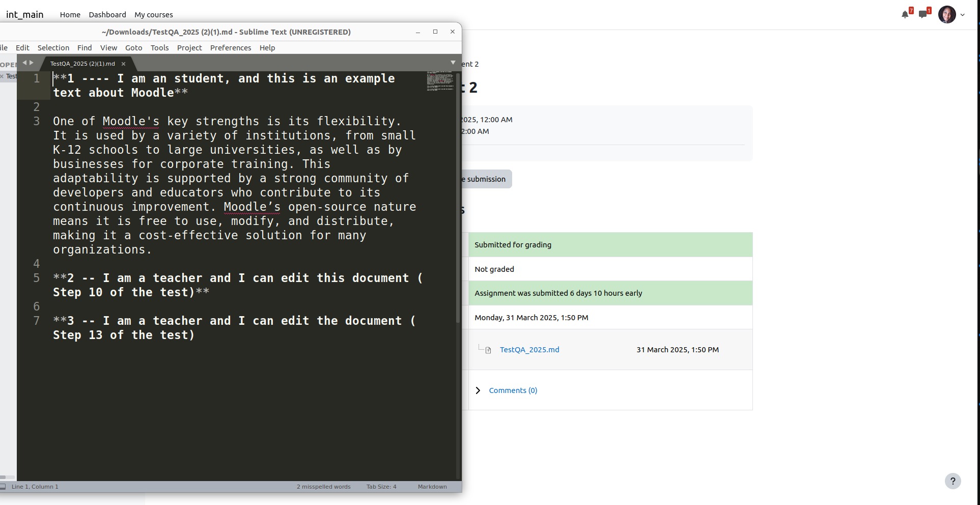This screenshot has height=505, width=980.
Task: Open the tab list dropdown arrow
Action: point(453,63)
